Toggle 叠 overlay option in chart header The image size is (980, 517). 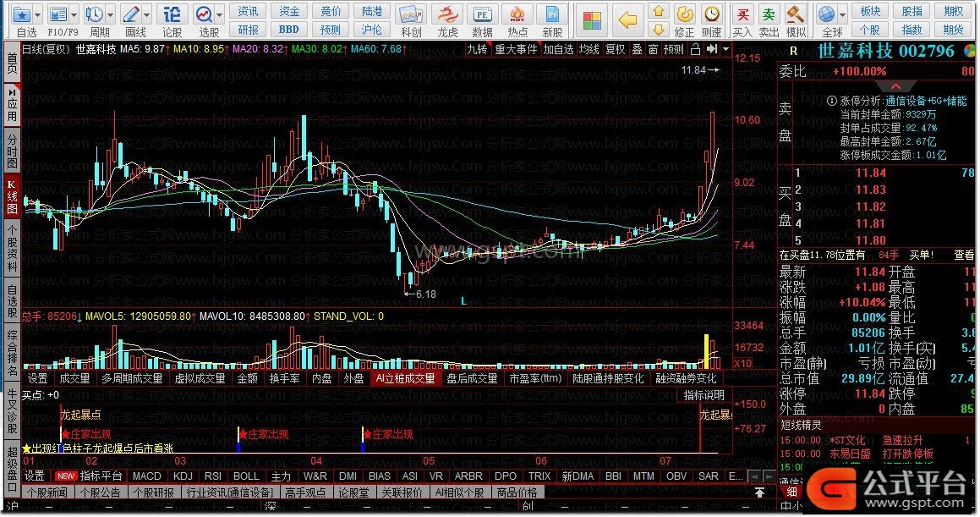pos(637,49)
